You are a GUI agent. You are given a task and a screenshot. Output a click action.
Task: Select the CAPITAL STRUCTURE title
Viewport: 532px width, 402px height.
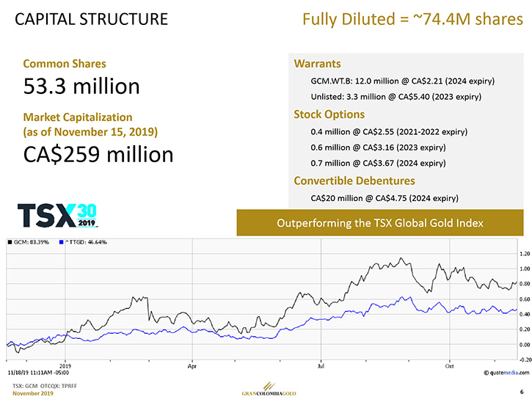point(91,19)
